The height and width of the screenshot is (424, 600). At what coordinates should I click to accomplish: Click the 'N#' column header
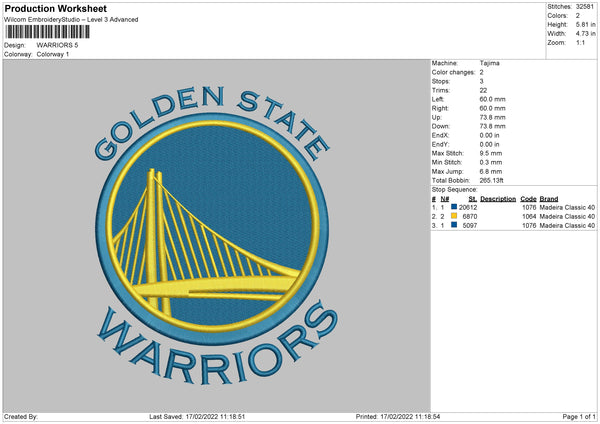pos(445,199)
